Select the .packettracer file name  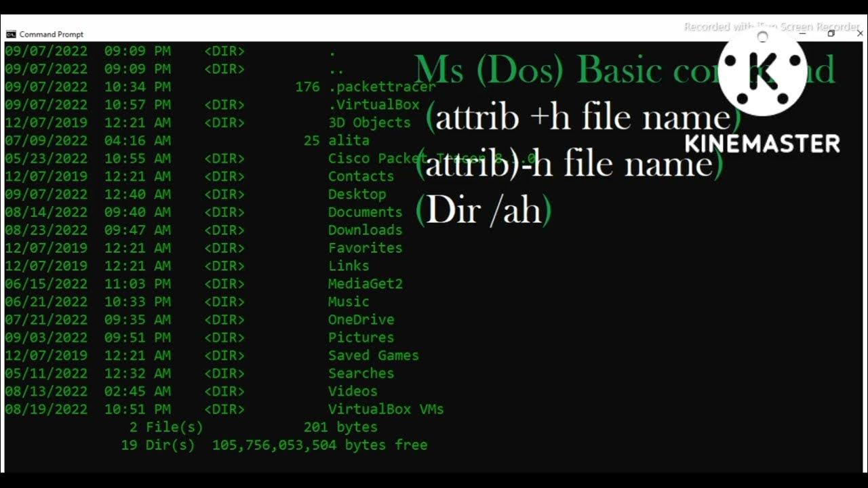[x=382, y=87]
